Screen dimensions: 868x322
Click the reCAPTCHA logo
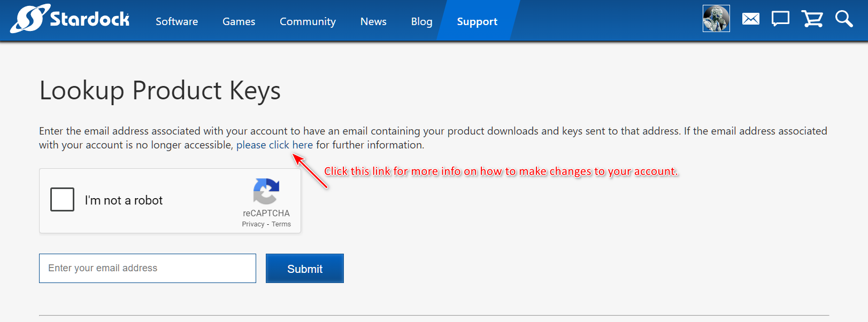coord(266,192)
